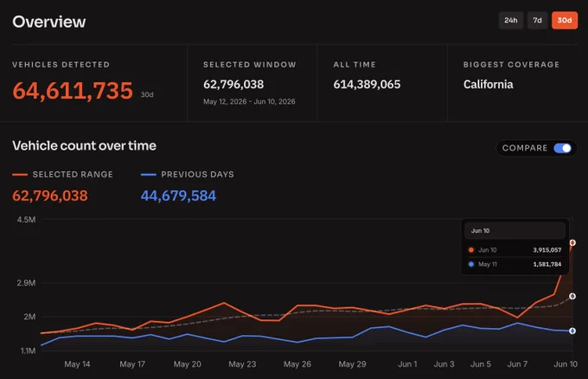Click the COMPARE label text
Screen dimensions: 588x379
click(525, 148)
